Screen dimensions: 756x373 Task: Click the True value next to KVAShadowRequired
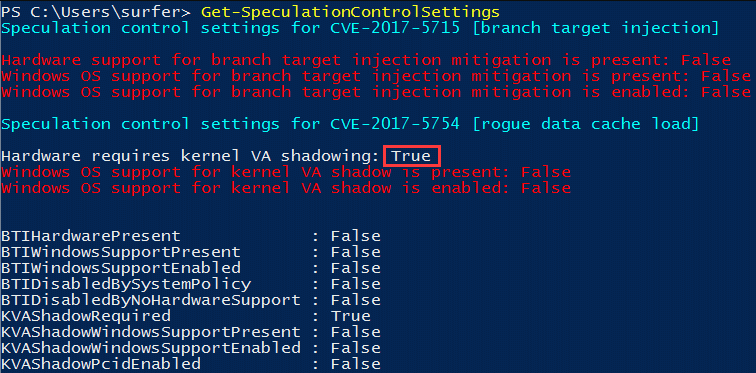coord(351,316)
